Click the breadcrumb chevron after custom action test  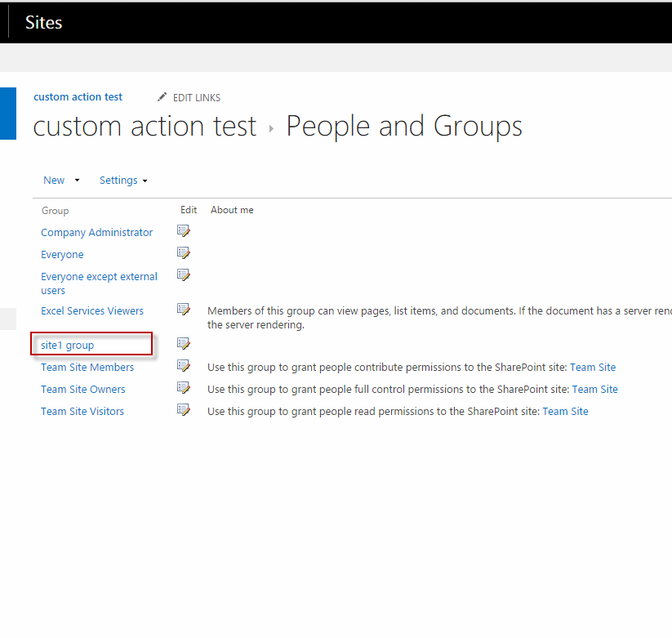pos(270,127)
